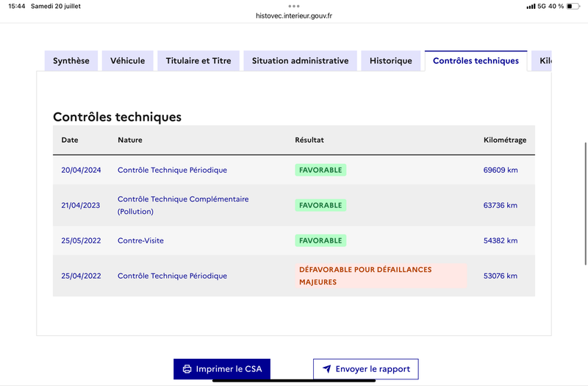The width and height of the screenshot is (588, 386).
Task: Go to the Historique tab
Action: pyautogui.click(x=391, y=61)
